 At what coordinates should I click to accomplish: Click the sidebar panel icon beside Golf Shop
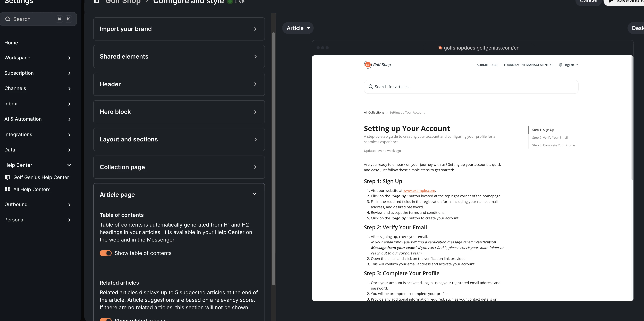[x=96, y=1]
